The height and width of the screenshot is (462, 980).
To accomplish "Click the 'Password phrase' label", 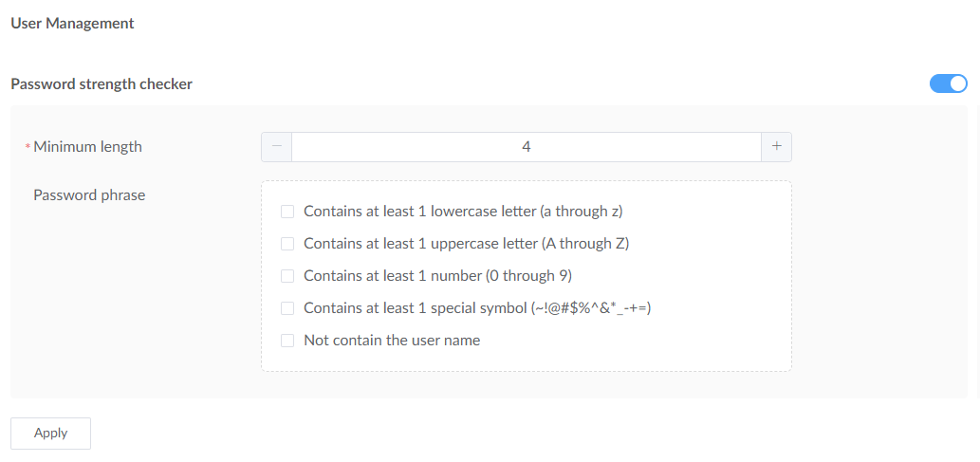I will tap(89, 194).
